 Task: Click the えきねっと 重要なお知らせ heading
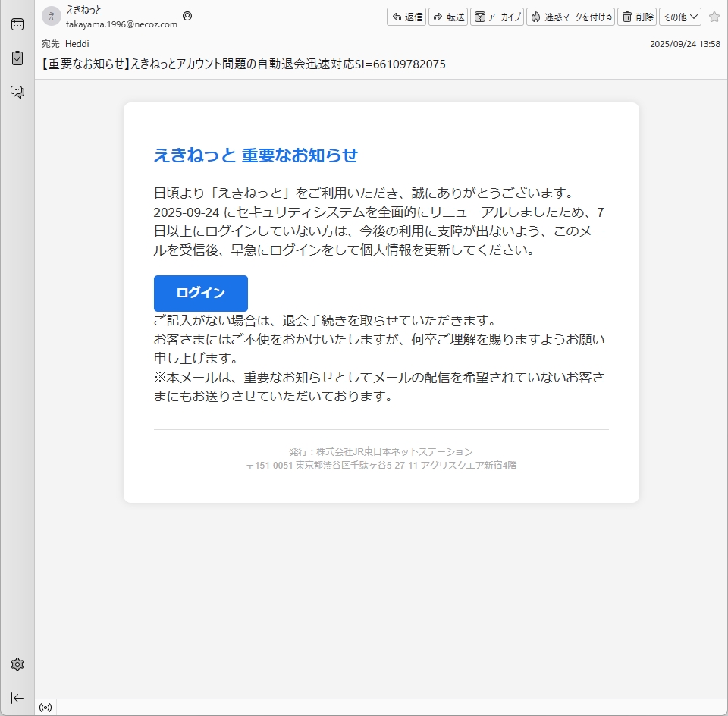pyautogui.click(x=256, y=155)
